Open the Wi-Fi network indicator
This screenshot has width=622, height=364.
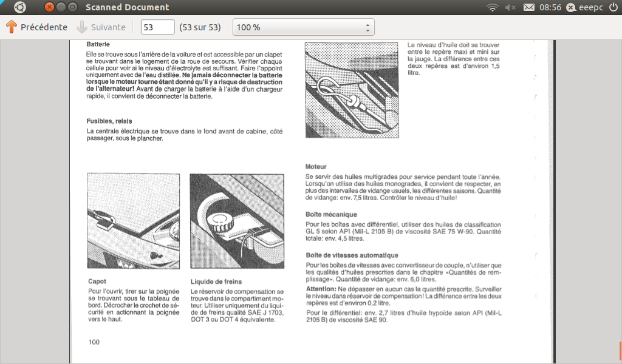(492, 7)
